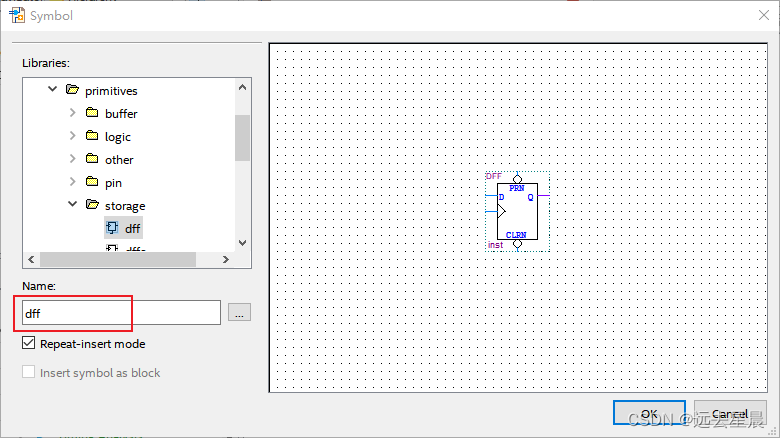This screenshot has width=780, height=438.
Task: Expand the other folder
Action: 73,159
